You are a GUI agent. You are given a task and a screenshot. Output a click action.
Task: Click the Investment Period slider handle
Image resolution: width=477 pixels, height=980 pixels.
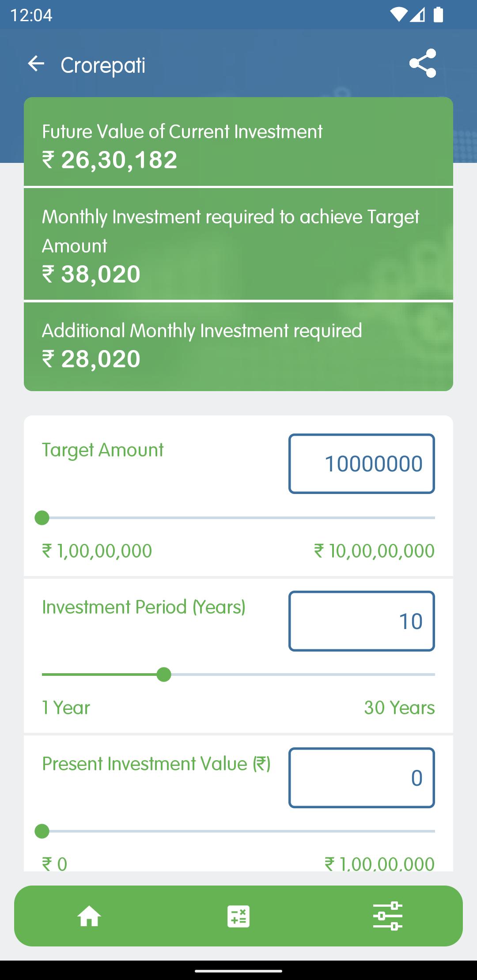164,675
